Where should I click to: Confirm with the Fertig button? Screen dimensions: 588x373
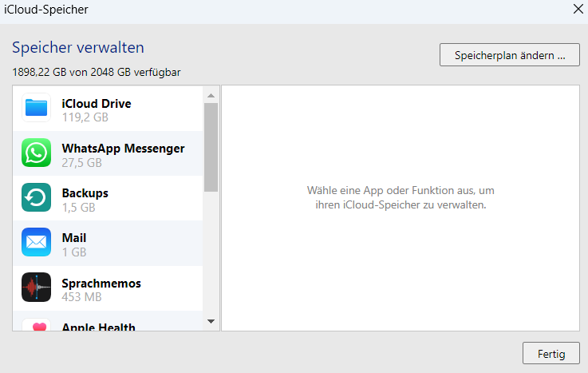551,354
